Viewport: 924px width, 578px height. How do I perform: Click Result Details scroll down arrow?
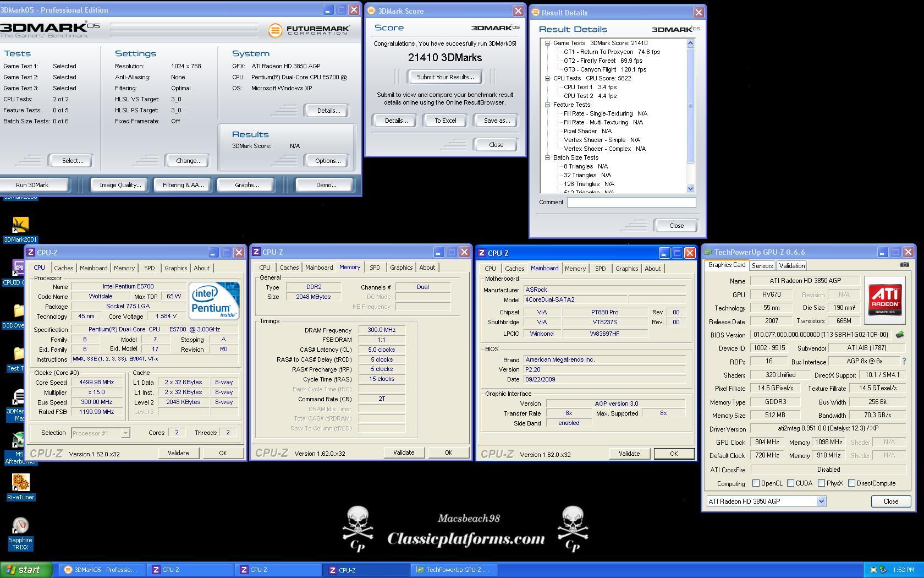[691, 189]
